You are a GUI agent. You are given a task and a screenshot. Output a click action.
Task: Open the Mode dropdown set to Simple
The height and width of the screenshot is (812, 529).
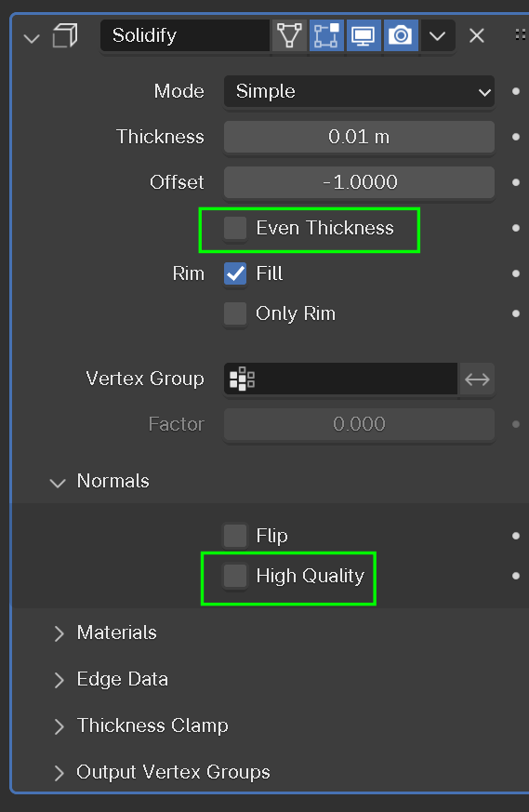pos(359,92)
